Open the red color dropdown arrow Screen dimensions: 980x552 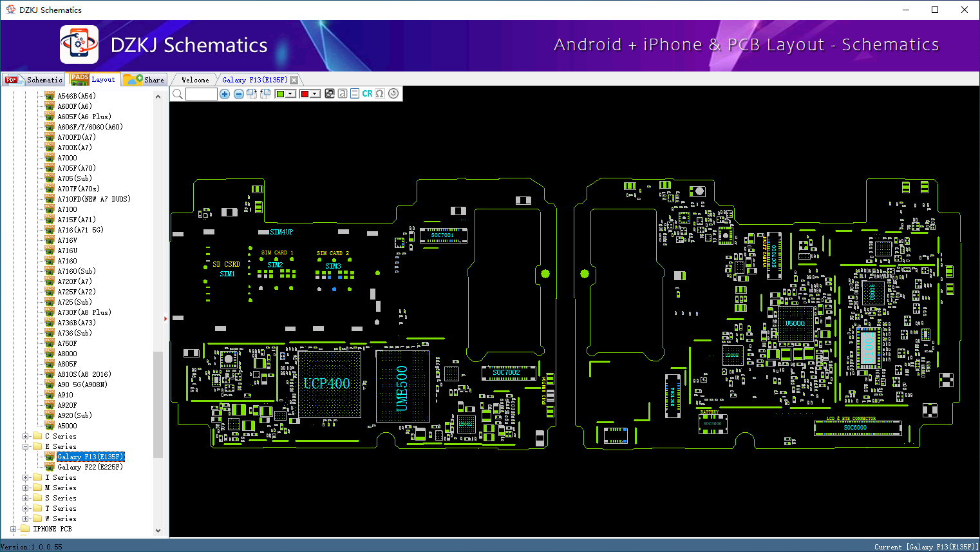[x=315, y=94]
